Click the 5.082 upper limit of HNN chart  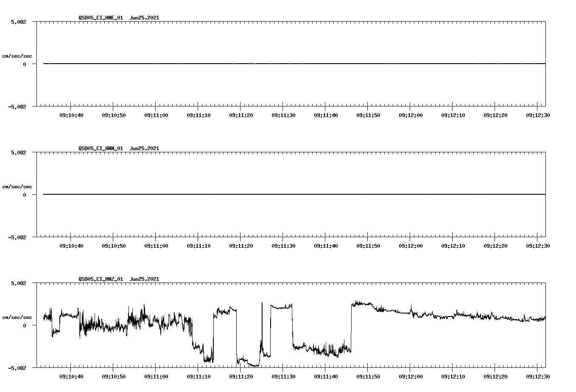pyautogui.click(x=19, y=152)
